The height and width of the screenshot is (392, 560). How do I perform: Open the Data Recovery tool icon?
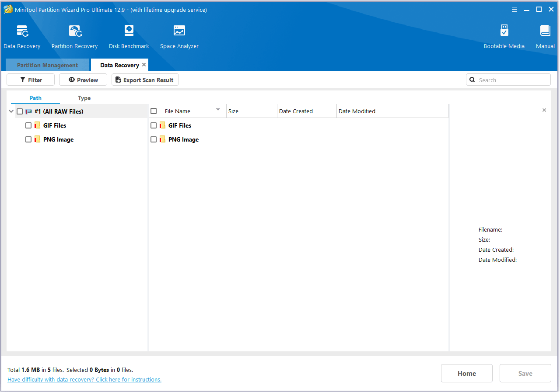pos(22,31)
